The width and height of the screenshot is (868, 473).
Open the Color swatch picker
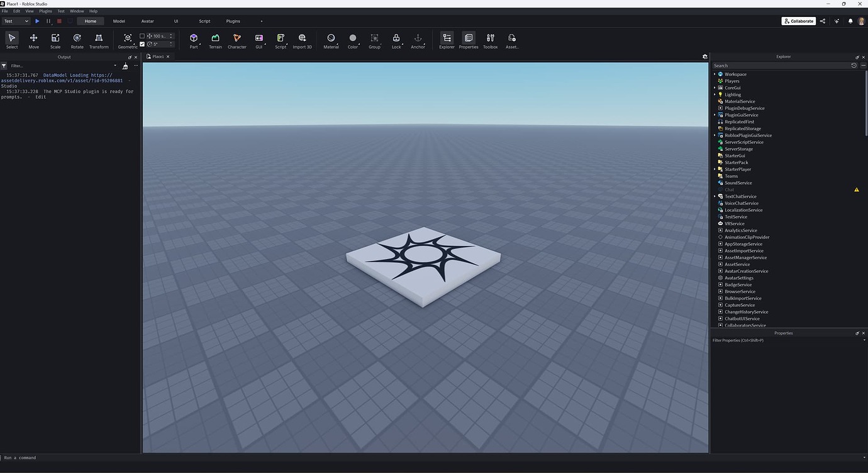coord(353,41)
